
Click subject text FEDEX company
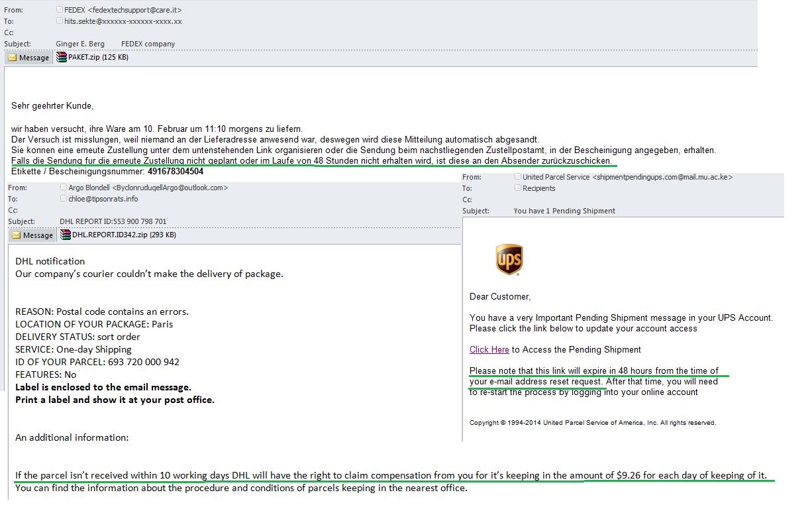148,44
